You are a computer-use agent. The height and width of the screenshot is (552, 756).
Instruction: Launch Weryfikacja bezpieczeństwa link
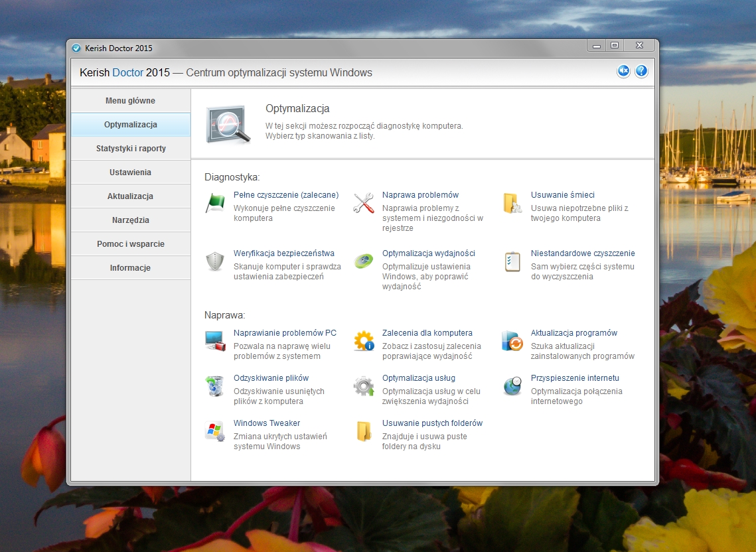(284, 253)
